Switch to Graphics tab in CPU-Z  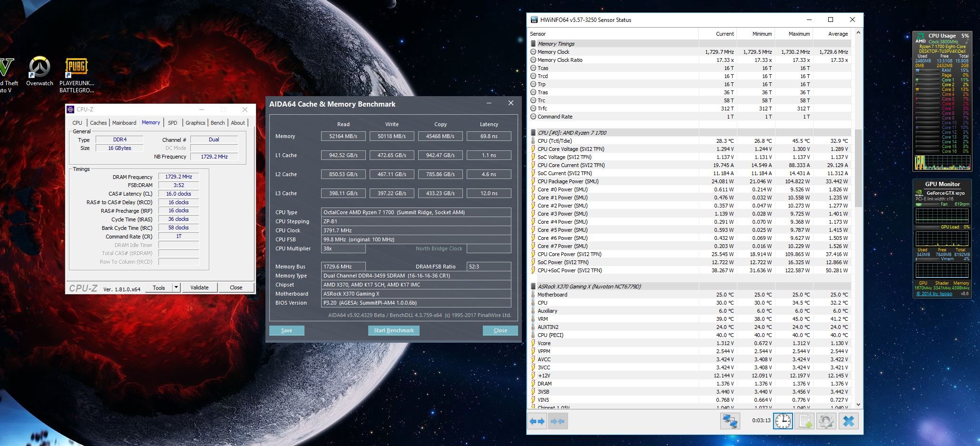tap(196, 123)
